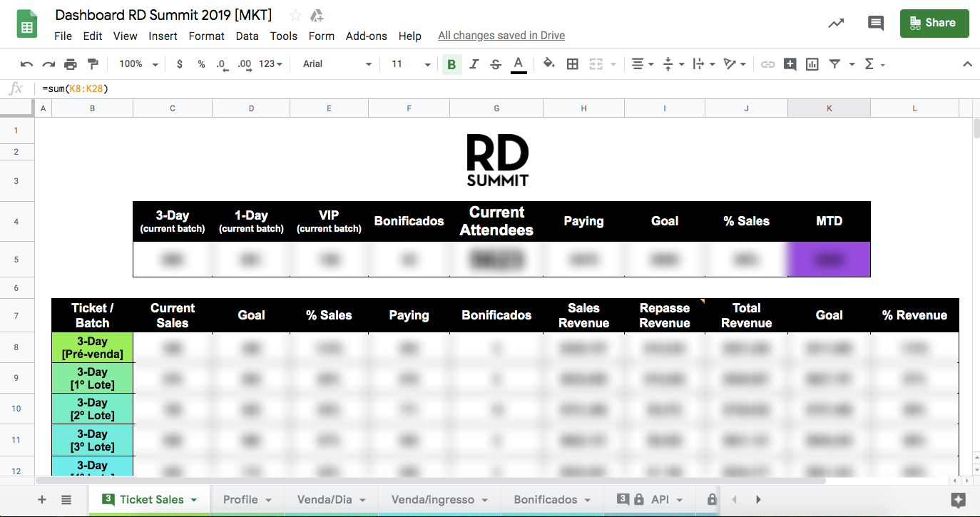Click the Insert comment icon

tap(790, 64)
